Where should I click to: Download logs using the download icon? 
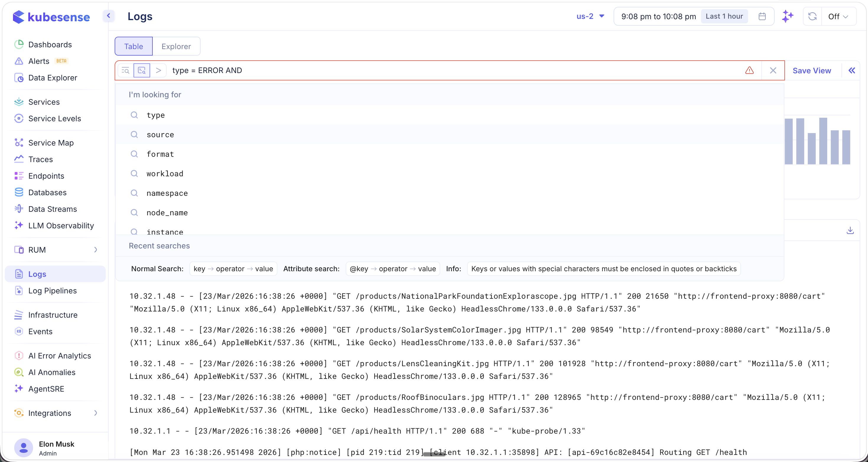click(850, 231)
